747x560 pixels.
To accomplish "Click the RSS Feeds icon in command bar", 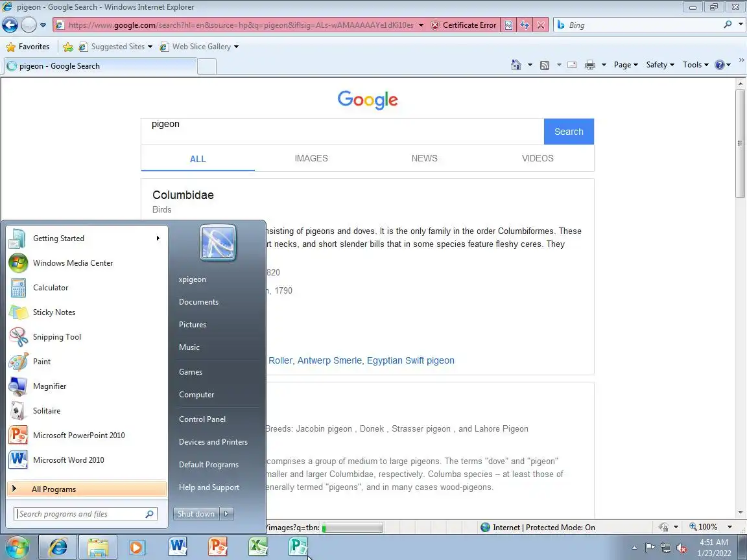I will 545,65.
